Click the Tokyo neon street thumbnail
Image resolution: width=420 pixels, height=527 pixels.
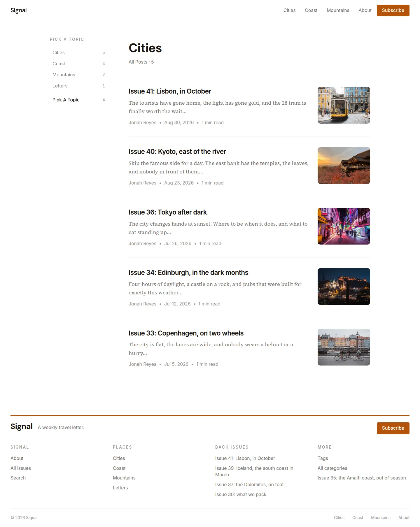point(344,226)
